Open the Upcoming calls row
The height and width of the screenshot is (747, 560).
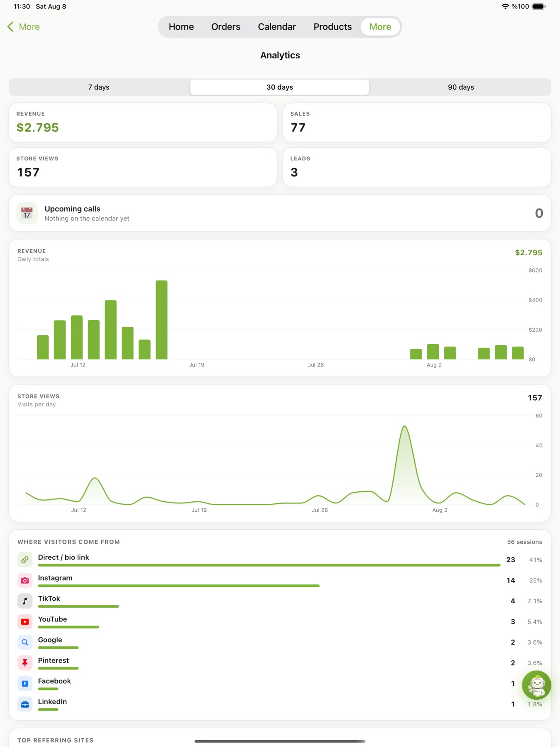pyautogui.click(x=280, y=213)
